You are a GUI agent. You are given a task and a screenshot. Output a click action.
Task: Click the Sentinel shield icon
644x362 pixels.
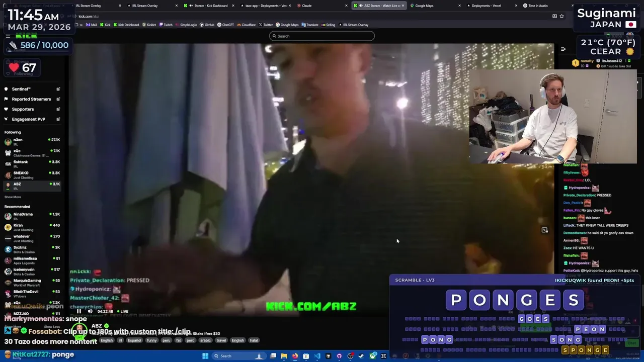tap(6, 89)
